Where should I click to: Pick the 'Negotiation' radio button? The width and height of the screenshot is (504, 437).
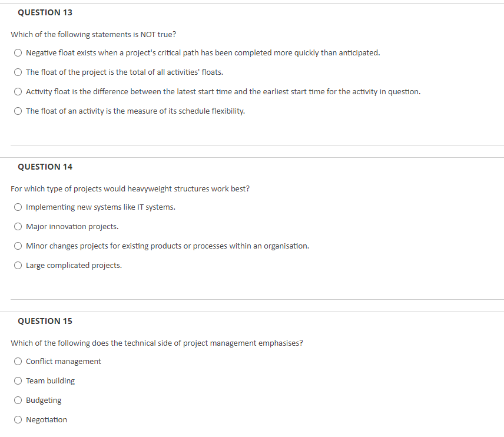click(18, 419)
